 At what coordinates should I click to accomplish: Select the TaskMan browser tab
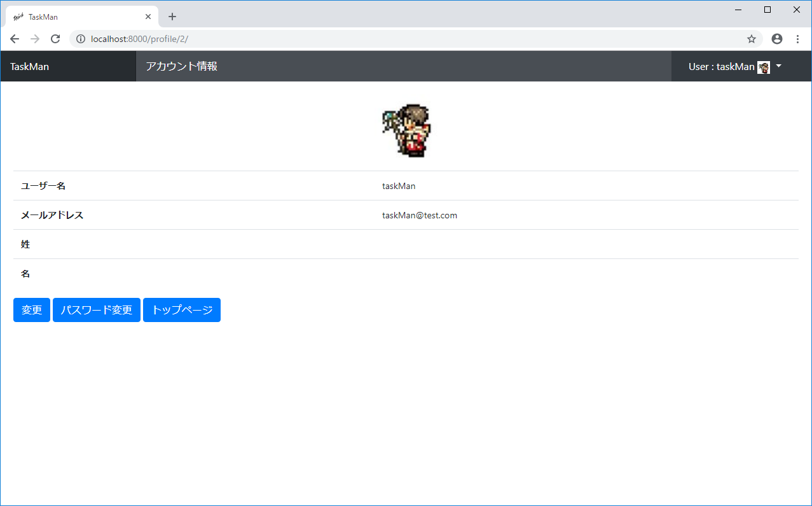[x=82, y=17]
